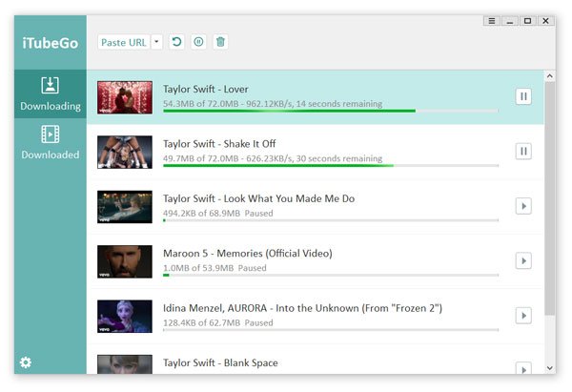The width and height of the screenshot is (572, 392).
Task: Select 'Maroon 5 - Memories (Official Video)' title
Action: (x=247, y=254)
